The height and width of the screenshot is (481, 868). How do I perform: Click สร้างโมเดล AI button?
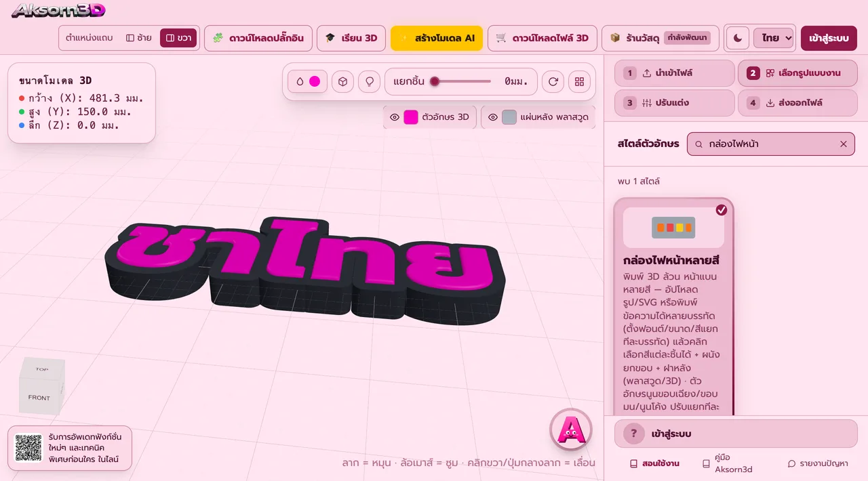[437, 38]
